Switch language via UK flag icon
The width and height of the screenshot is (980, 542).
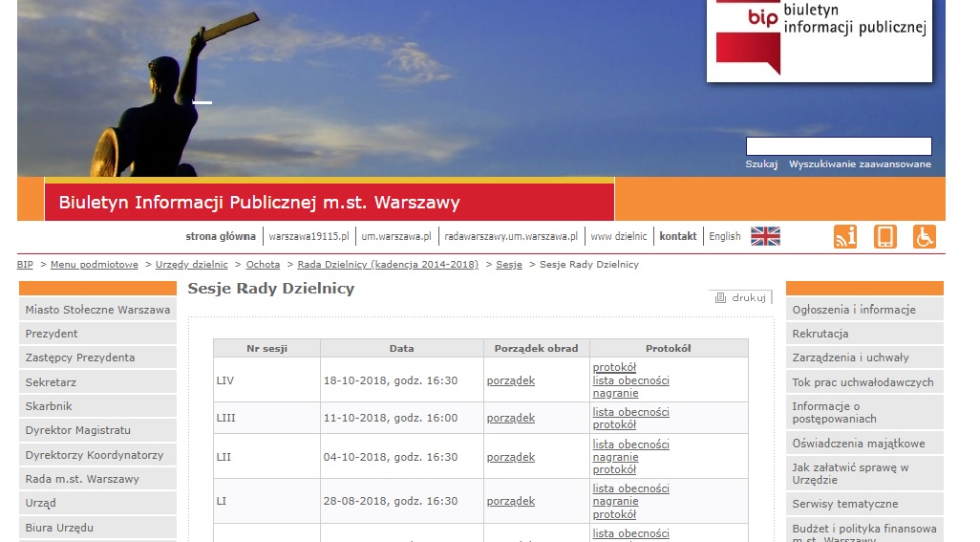point(765,236)
